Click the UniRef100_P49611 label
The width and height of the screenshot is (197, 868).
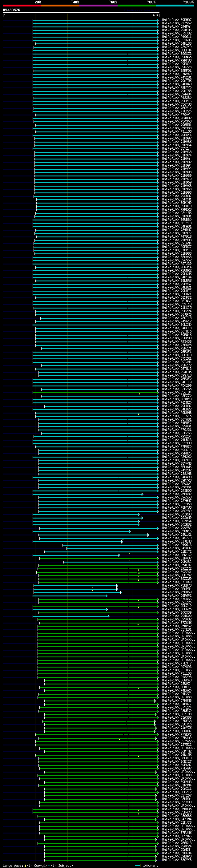(x=176, y=37)
